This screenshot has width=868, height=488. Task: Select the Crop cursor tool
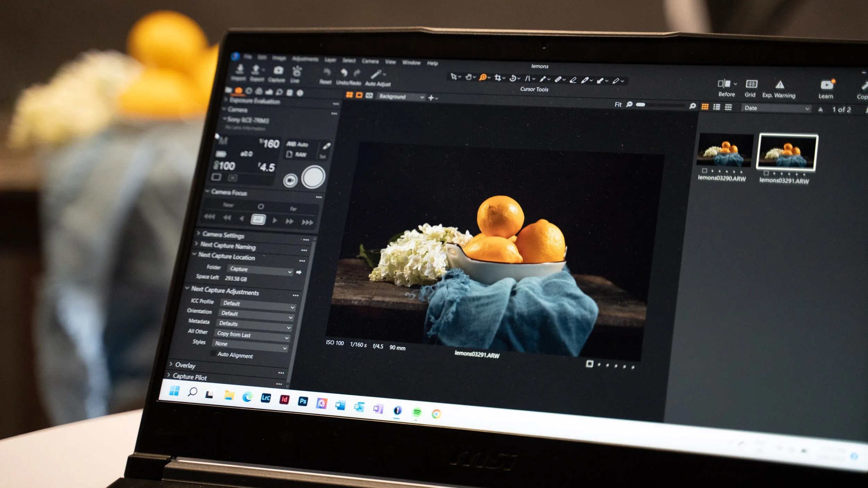coord(498,78)
